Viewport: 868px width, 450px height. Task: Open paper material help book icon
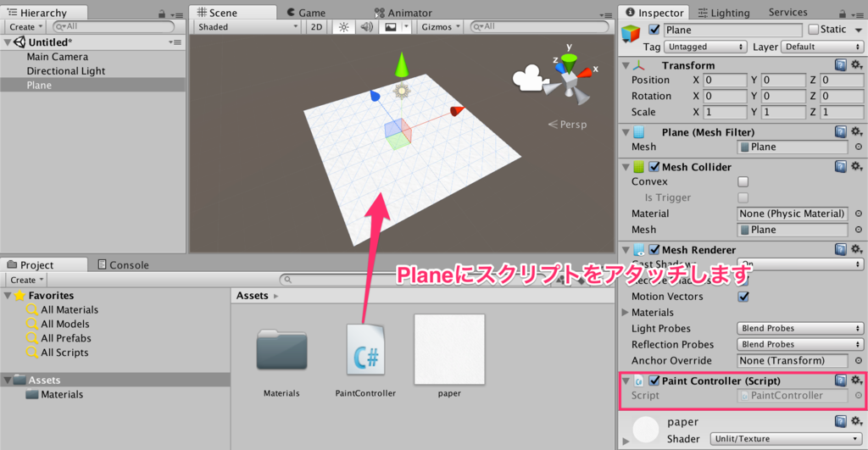pos(840,422)
